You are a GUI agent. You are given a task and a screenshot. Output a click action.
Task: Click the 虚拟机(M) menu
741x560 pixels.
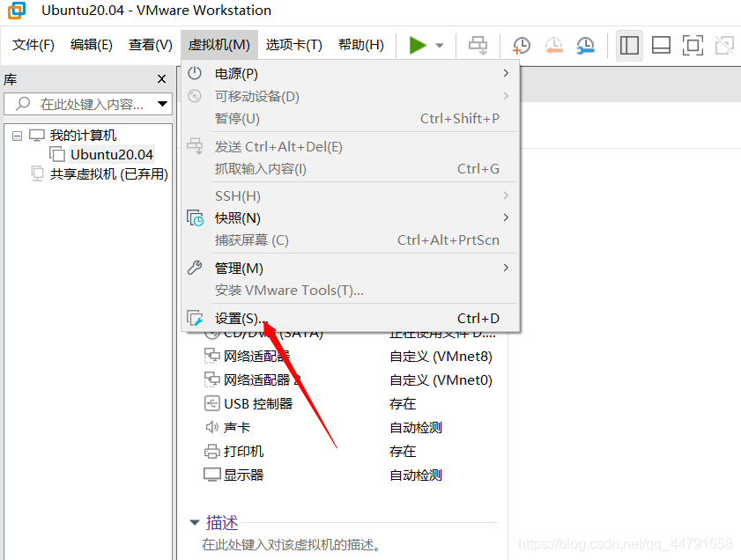click(x=219, y=45)
